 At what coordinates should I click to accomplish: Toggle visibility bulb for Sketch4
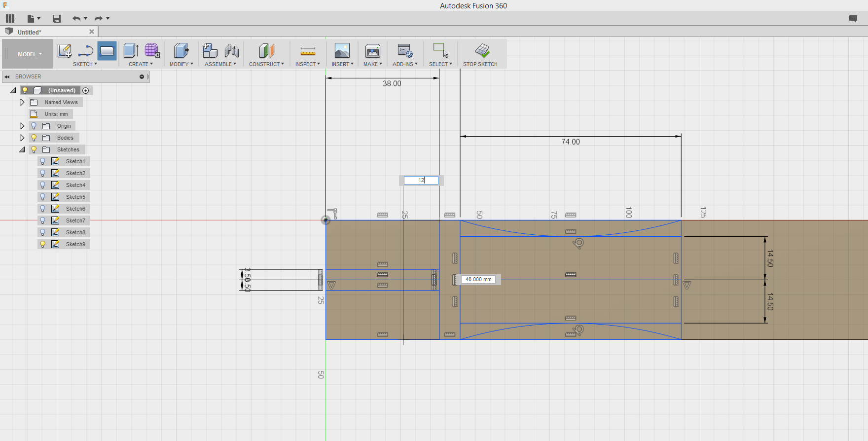tap(42, 185)
